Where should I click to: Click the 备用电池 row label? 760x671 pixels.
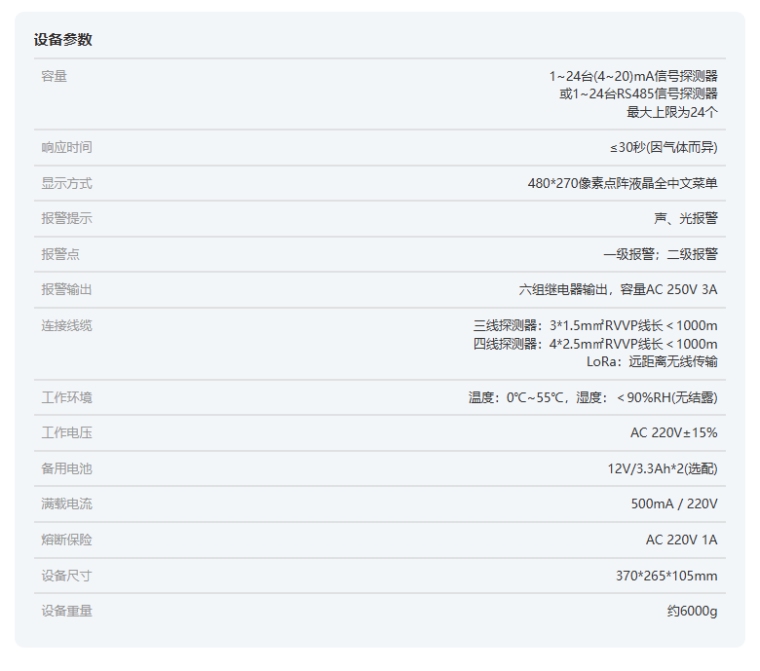[x=67, y=469]
